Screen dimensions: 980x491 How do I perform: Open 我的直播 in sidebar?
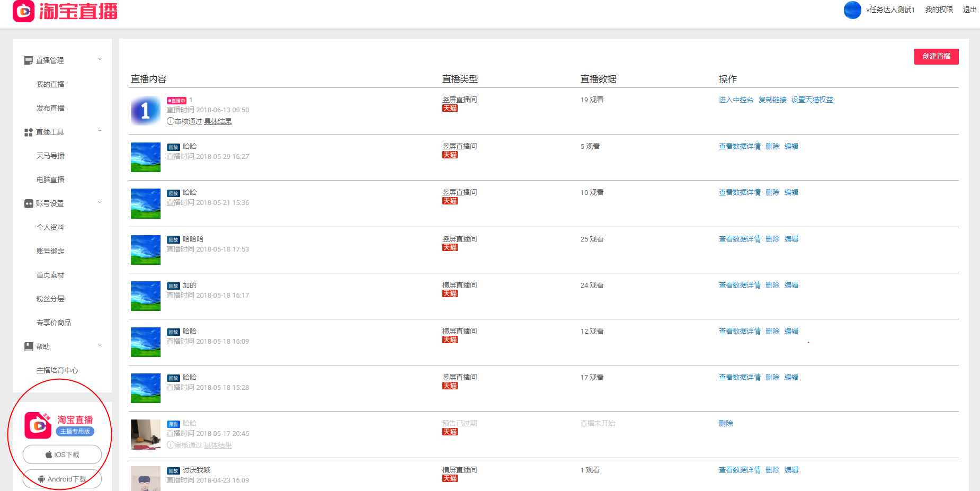pyautogui.click(x=50, y=84)
